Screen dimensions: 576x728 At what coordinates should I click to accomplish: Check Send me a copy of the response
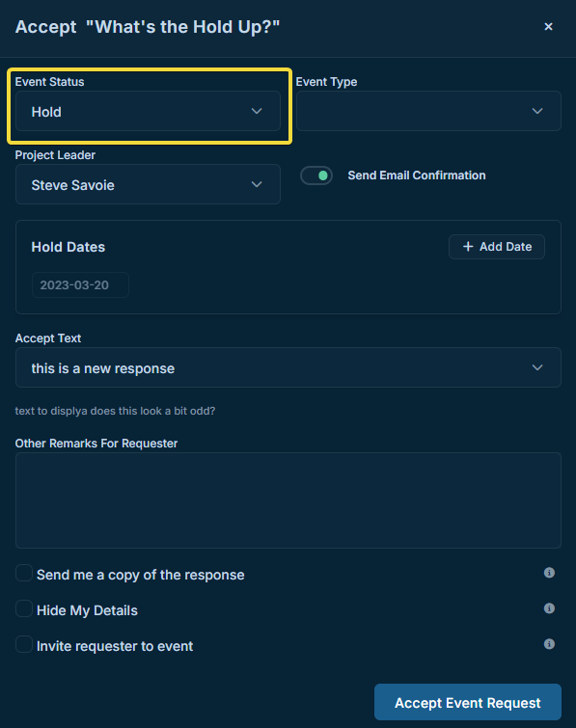pyautogui.click(x=24, y=573)
